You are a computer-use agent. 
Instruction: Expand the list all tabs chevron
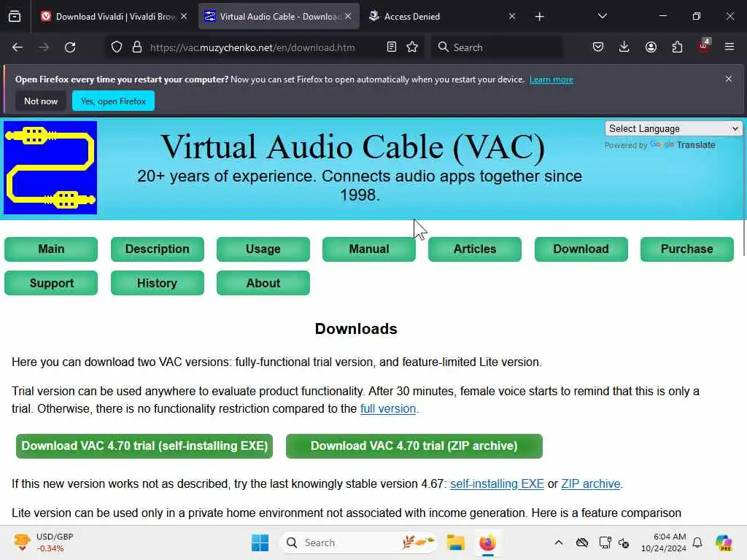(x=602, y=17)
